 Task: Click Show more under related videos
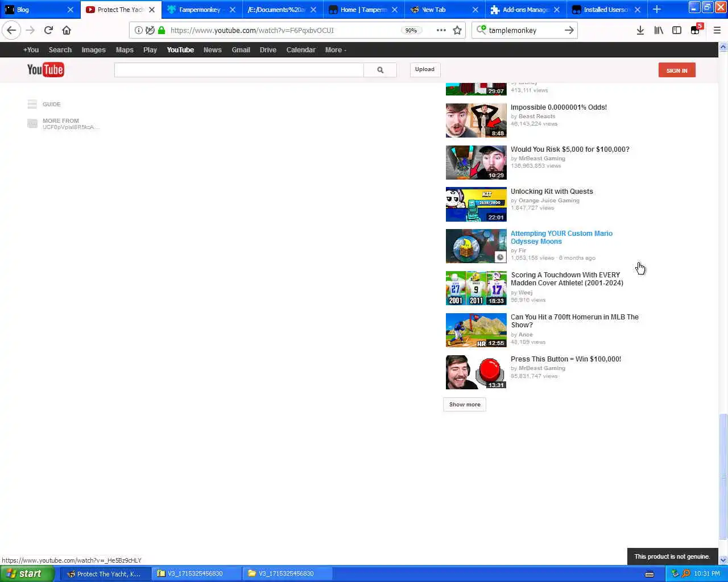pos(465,405)
